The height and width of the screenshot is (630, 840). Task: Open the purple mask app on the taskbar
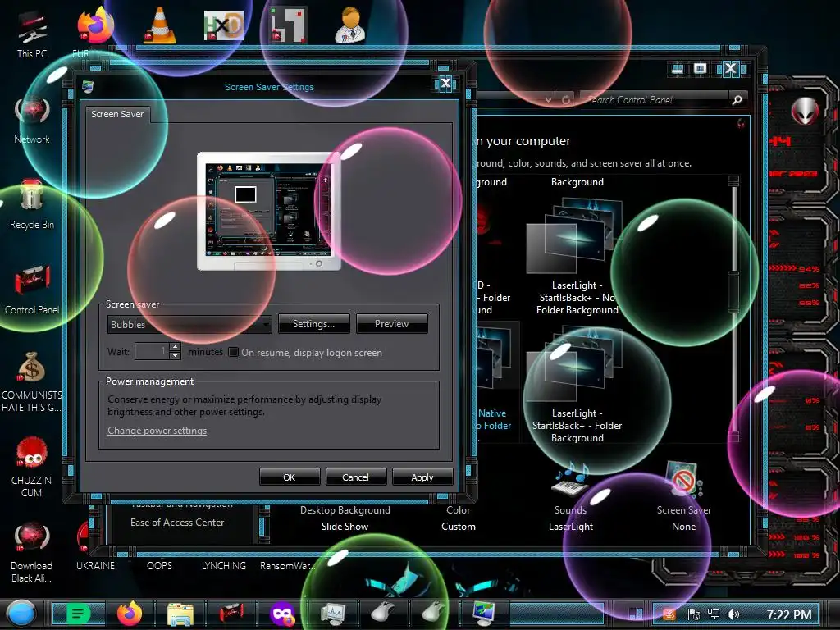(x=282, y=614)
